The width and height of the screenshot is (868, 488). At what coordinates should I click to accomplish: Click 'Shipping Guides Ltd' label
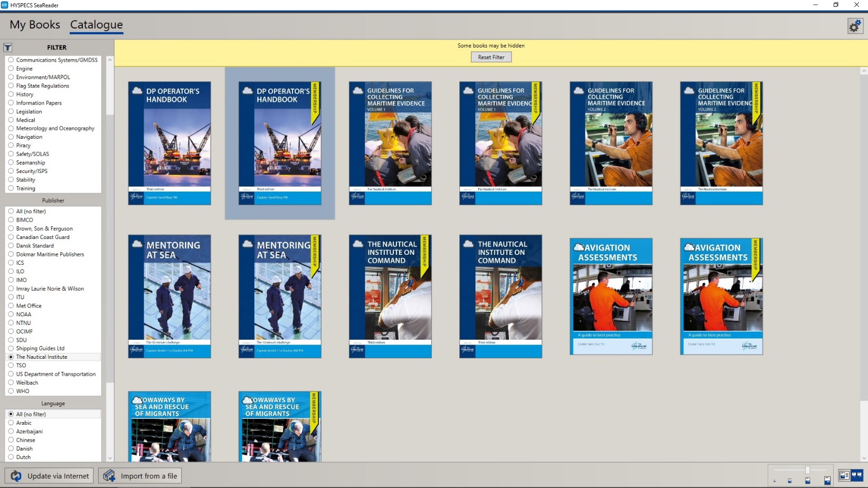point(40,348)
